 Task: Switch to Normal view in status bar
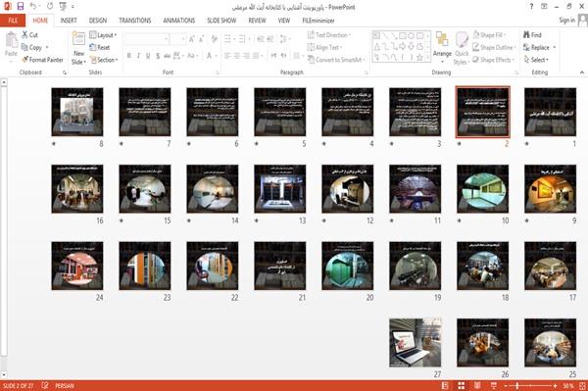(x=445, y=385)
